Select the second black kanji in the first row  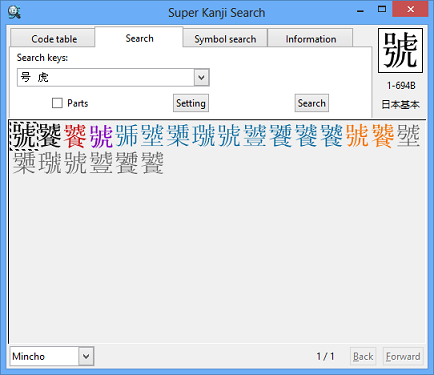click(x=50, y=136)
